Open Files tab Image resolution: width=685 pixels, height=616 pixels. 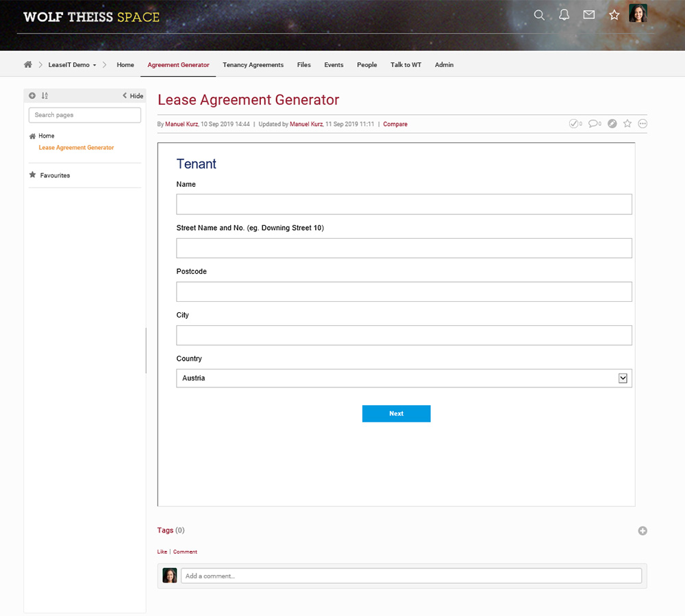point(304,64)
